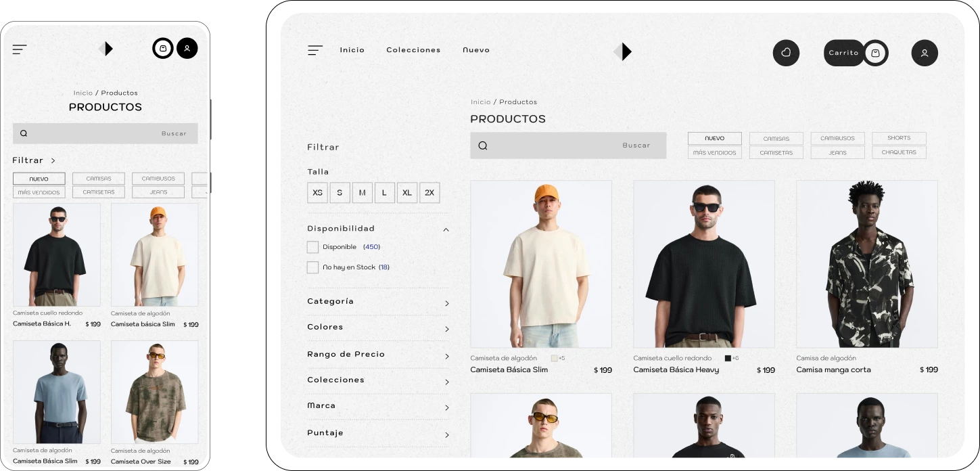This screenshot has height=471, width=980.
Task: Expand the Rango de Precio filter
Action: (x=446, y=355)
